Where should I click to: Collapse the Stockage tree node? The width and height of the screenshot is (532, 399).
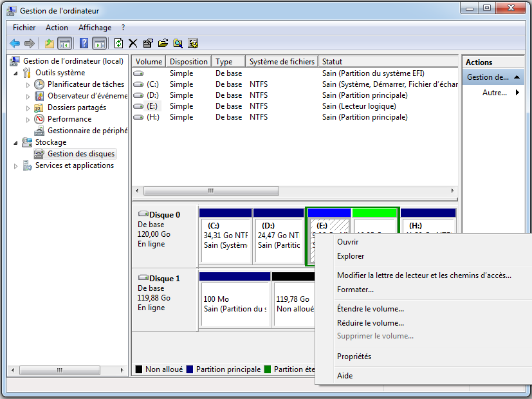[16, 142]
